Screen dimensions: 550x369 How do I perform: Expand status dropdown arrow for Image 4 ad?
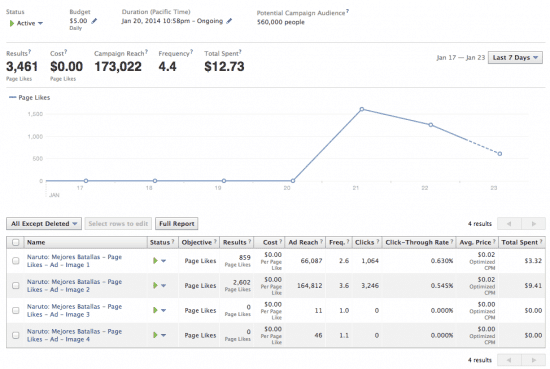[163, 335]
